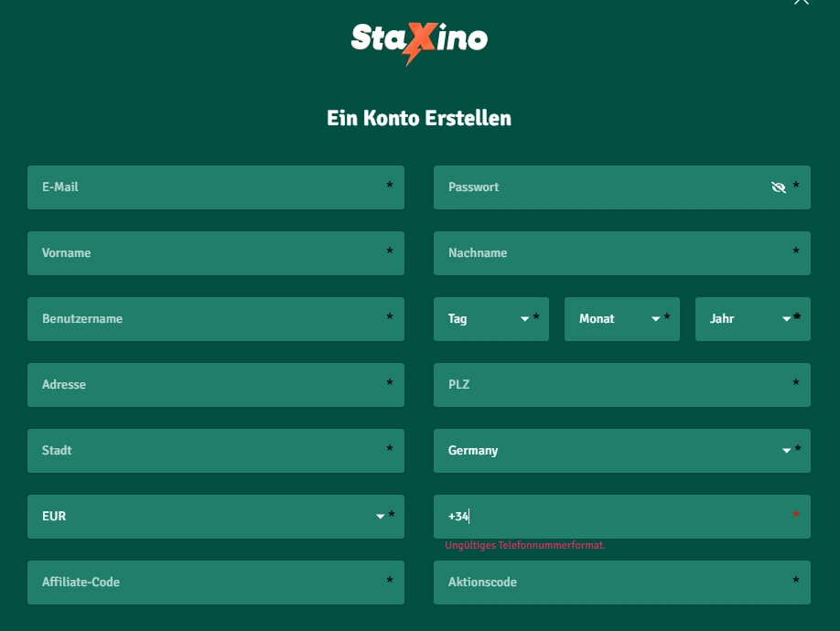Expand the Germany country dropdown
The width and height of the screenshot is (840, 631).
pos(622,451)
